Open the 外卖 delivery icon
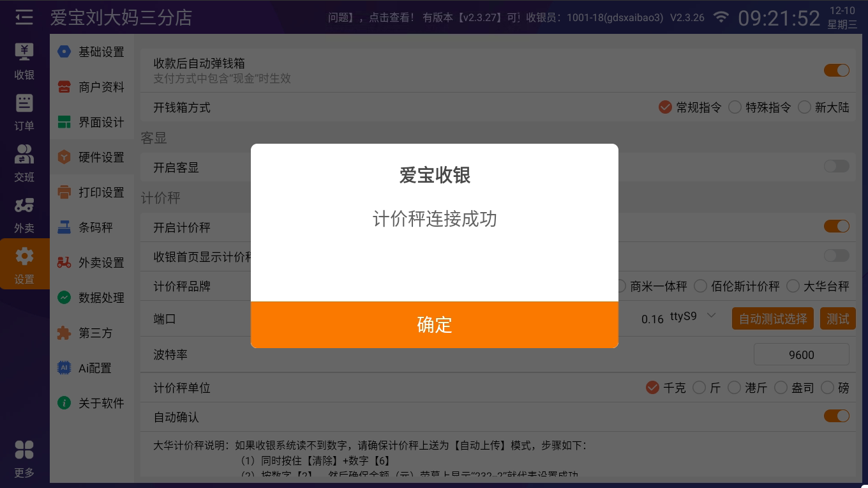The height and width of the screenshot is (488, 868). pos(24,206)
